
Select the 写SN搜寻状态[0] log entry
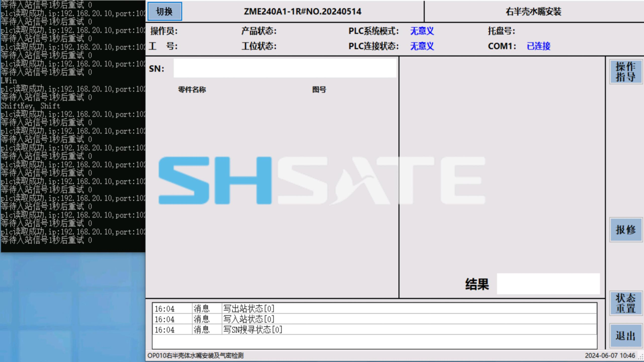253,330
